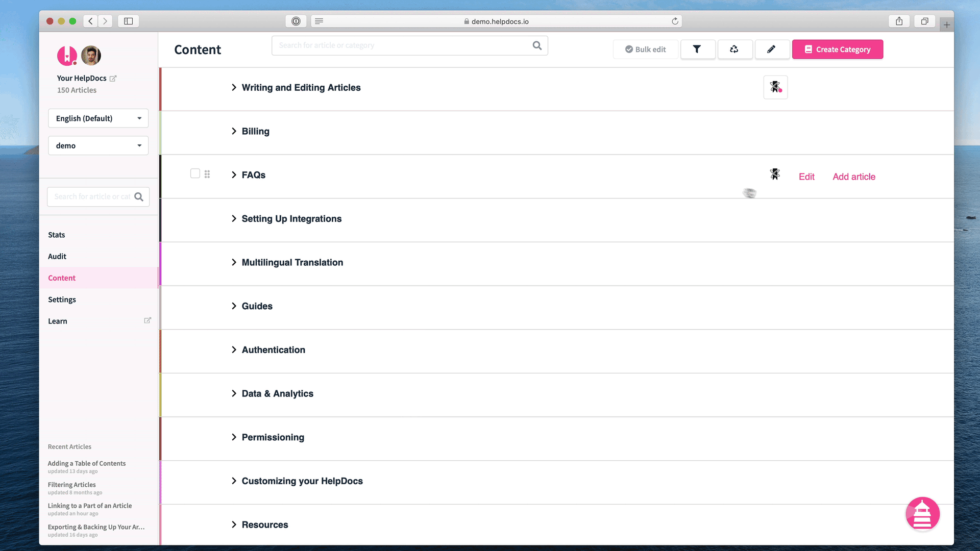Click Add article on the FAQs row
980x551 pixels.
(854, 177)
